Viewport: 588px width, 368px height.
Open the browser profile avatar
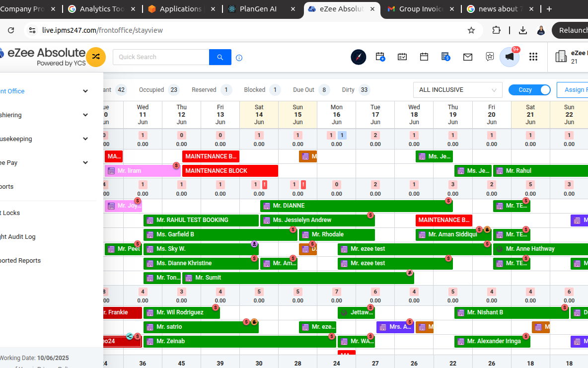point(541,30)
